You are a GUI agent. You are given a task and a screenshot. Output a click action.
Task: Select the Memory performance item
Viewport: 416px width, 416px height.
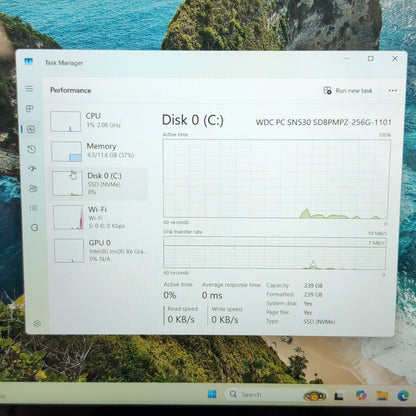97,151
